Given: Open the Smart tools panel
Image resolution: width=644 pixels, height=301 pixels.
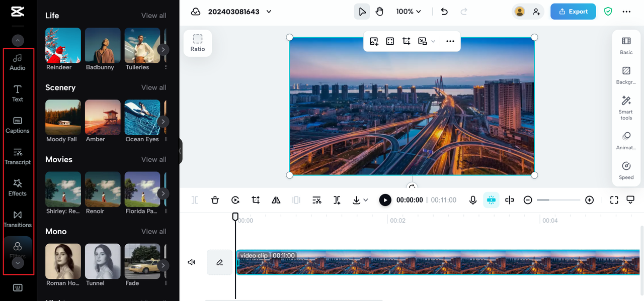Looking at the screenshot, I should point(626,108).
